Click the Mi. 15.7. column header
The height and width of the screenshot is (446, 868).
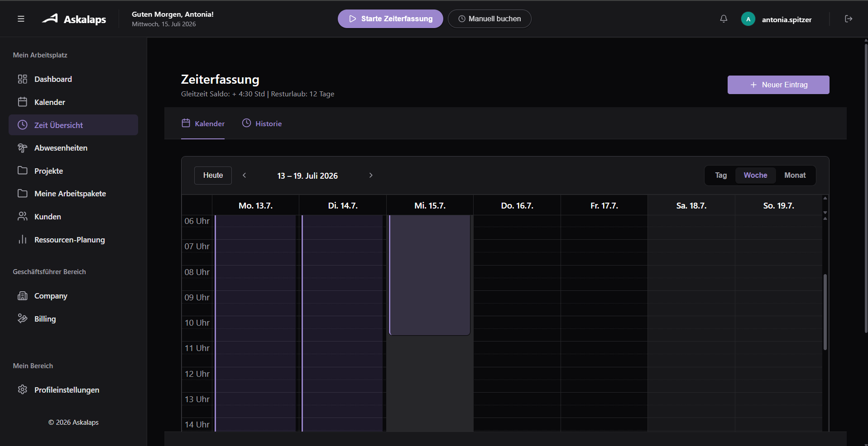pos(430,206)
